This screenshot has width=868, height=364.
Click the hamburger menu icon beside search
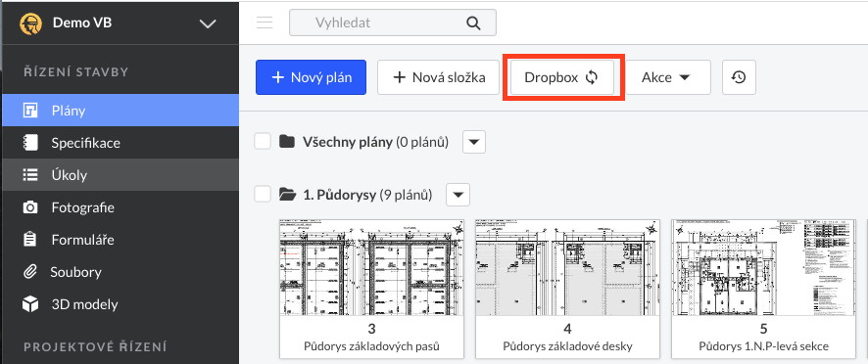coord(265,23)
